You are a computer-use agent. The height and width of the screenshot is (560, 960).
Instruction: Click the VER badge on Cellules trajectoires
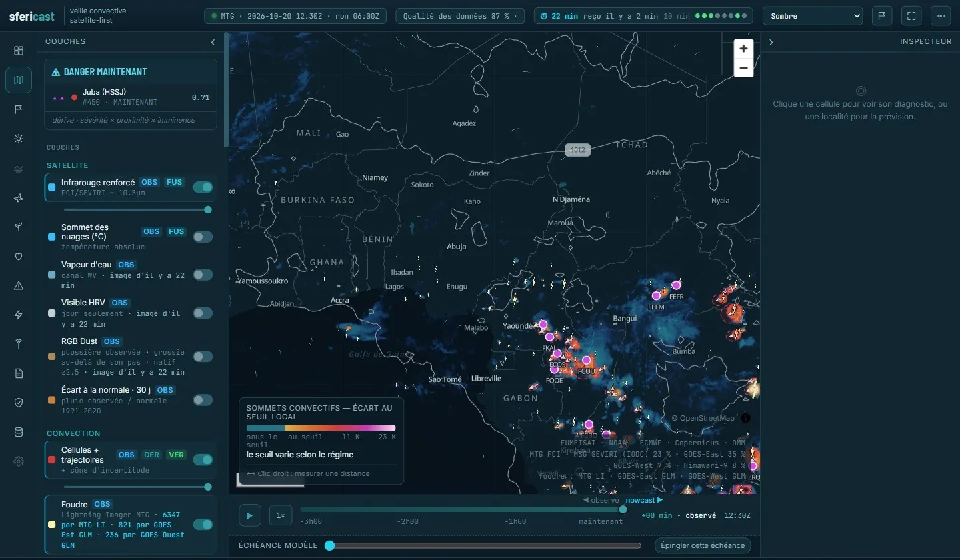point(177,455)
